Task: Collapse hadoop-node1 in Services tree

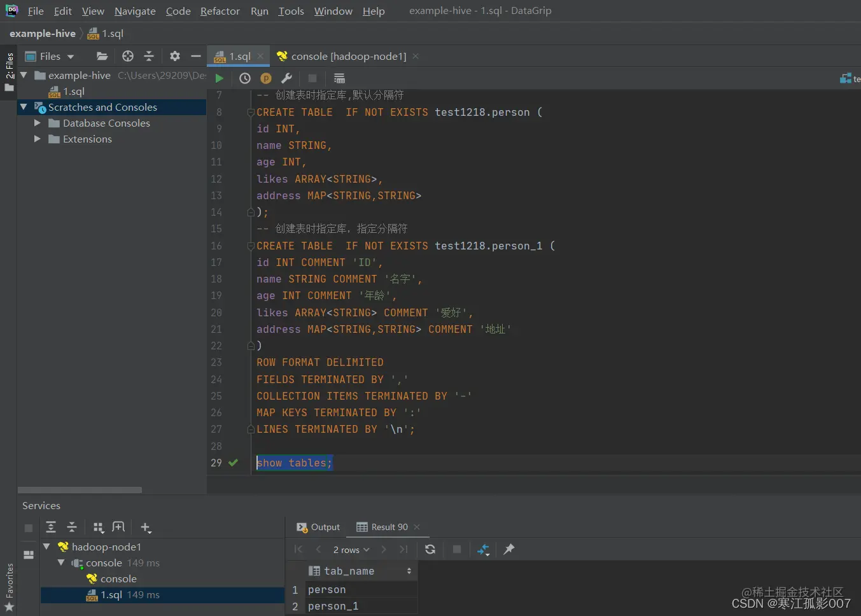Action: tap(46, 547)
